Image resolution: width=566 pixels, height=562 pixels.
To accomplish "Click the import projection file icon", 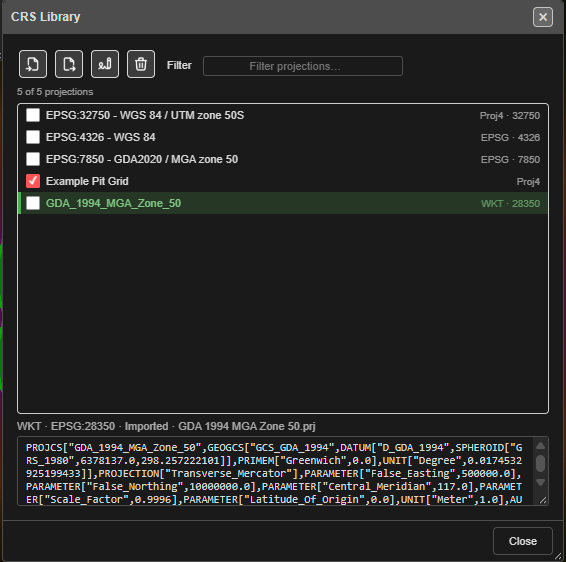I will (33, 64).
